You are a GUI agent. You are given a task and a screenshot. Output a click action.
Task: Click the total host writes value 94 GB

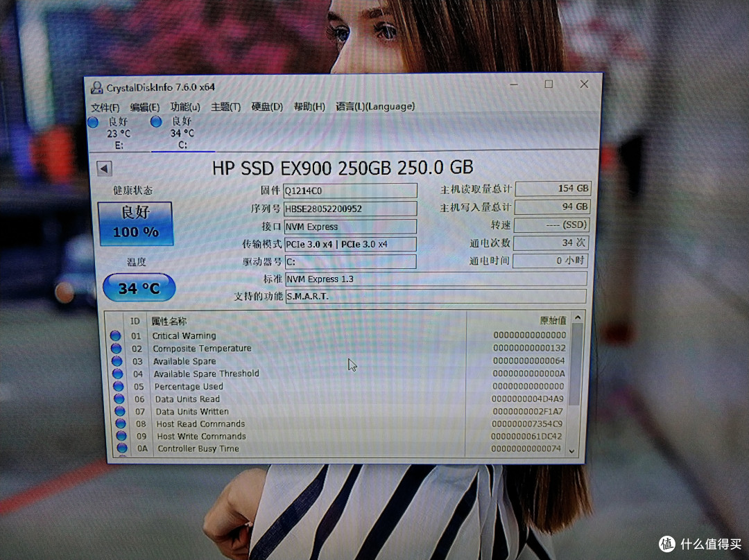[553, 207]
